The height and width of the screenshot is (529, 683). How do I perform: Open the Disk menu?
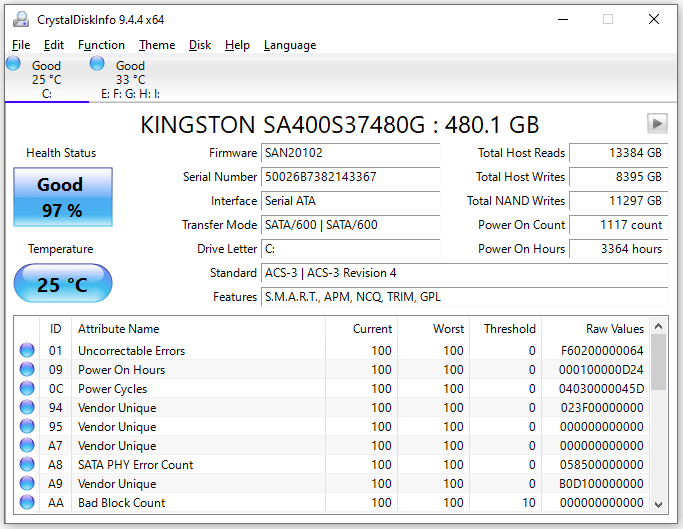click(200, 45)
